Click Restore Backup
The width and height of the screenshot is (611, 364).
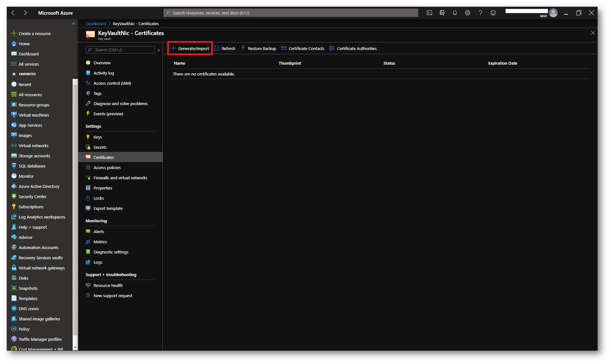pos(258,48)
